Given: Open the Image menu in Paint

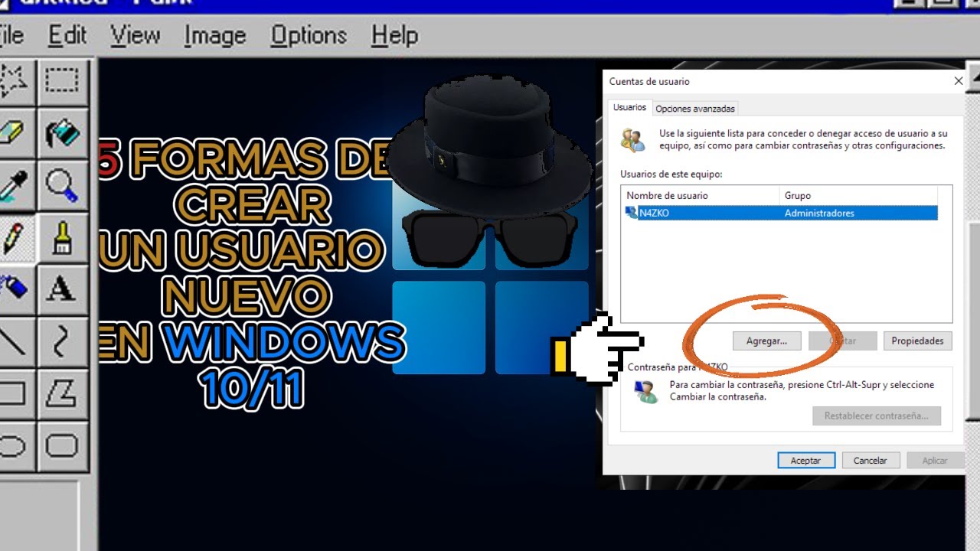Looking at the screenshot, I should coord(215,35).
